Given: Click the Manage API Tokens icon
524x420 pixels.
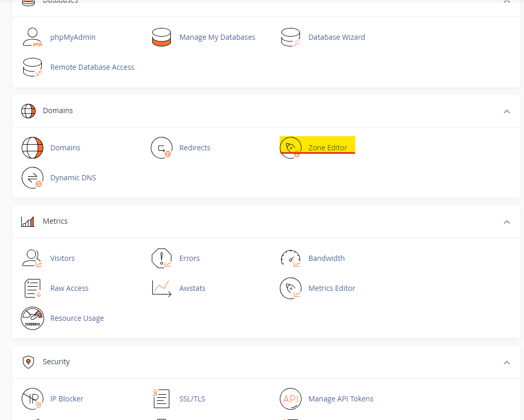Looking at the screenshot, I should [291, 398].
